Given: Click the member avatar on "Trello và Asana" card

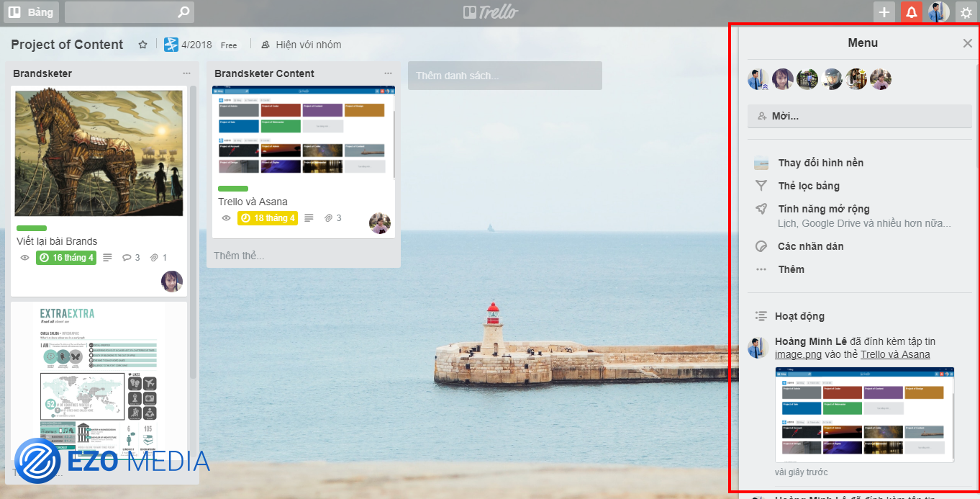Looking at the screenshot, I should [x=380, y=223].
